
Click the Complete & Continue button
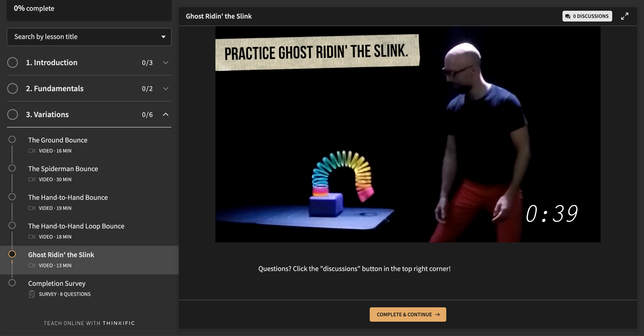408,314
